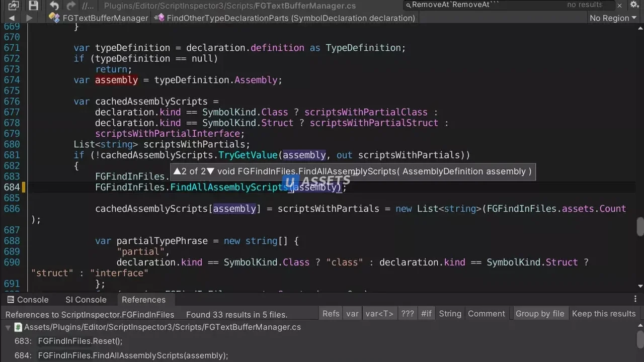Screen dimensions: 644x362
Task: Click the return keyword on line 673
Action: tap(111, 69)
